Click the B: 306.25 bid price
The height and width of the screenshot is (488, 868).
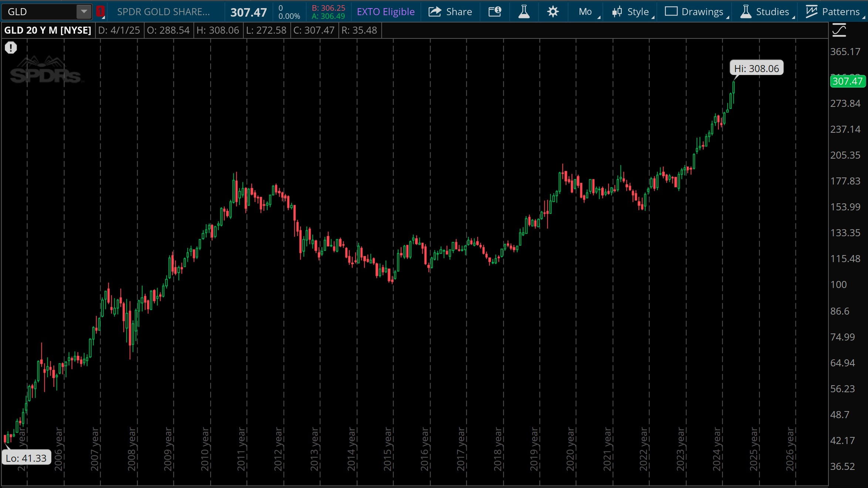pyautogui.click(x=328, y=8)
